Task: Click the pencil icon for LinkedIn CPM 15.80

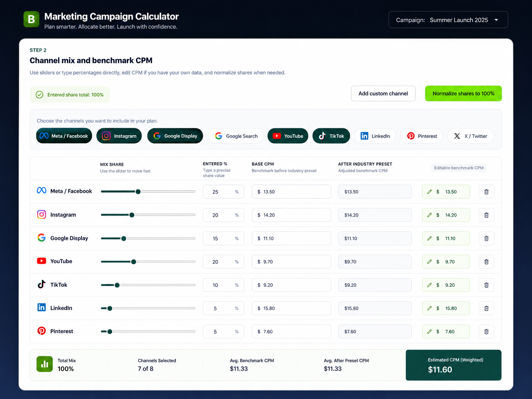Action: (429, 308)
